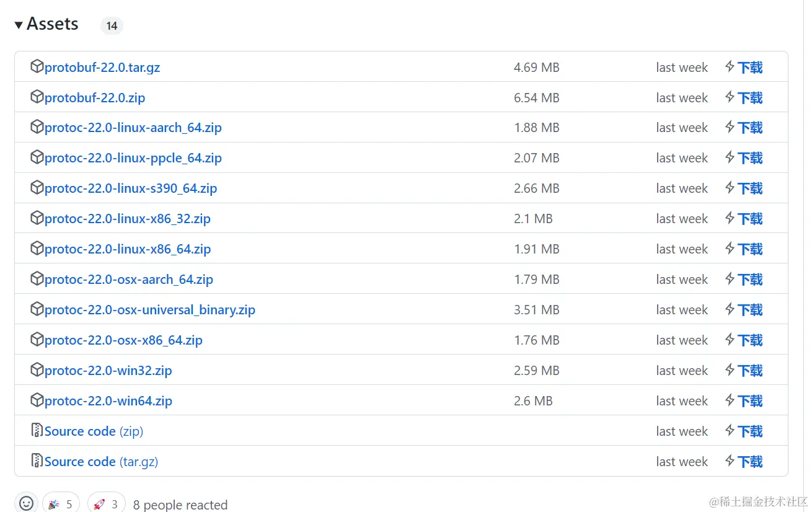Click 下载 for protoc-22.0-osx-x86_64.zip
Screen dimensions: 812x512
pyautogui.click(x=750, y=340)
